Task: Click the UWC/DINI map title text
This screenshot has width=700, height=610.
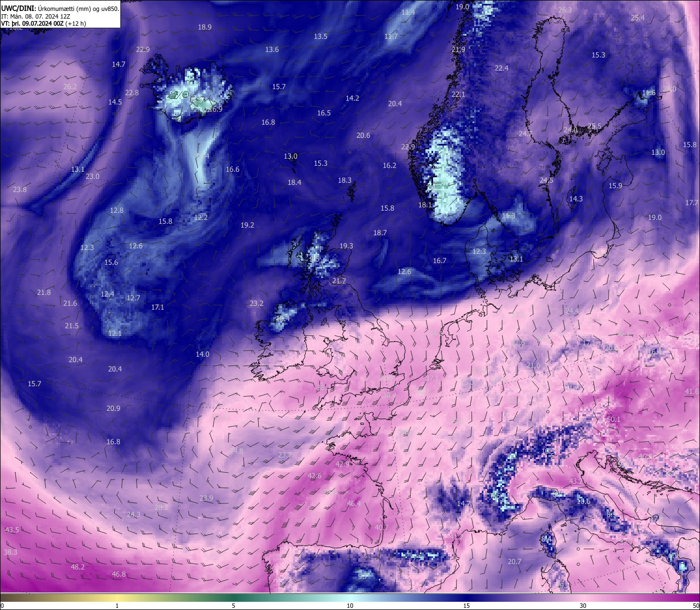Action: click(60, 9)
